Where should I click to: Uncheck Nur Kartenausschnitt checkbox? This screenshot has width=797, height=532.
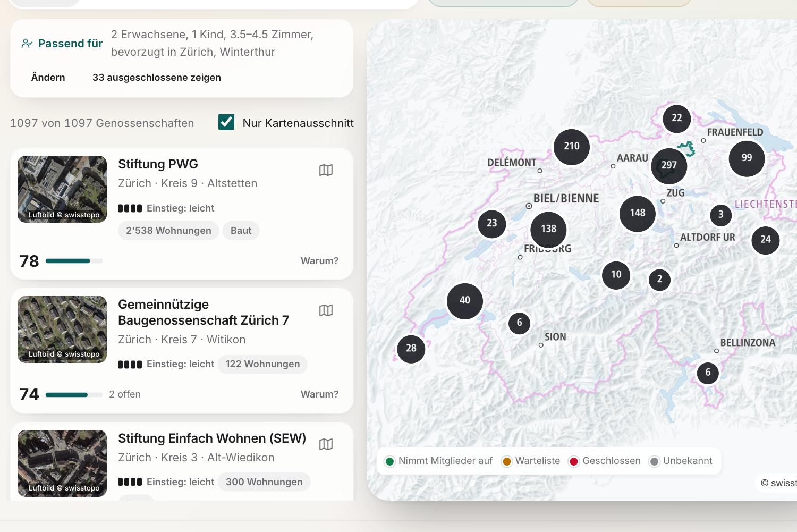(226, 123)
